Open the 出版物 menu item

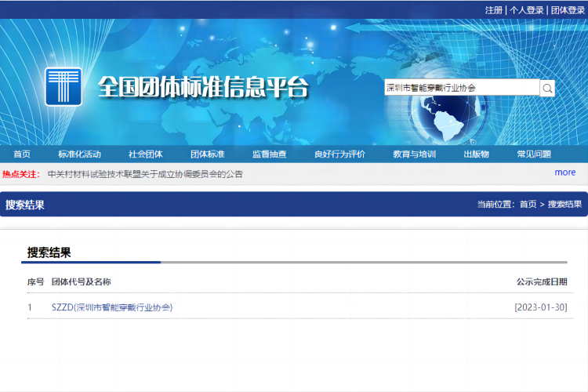click(x=476, y=154)
